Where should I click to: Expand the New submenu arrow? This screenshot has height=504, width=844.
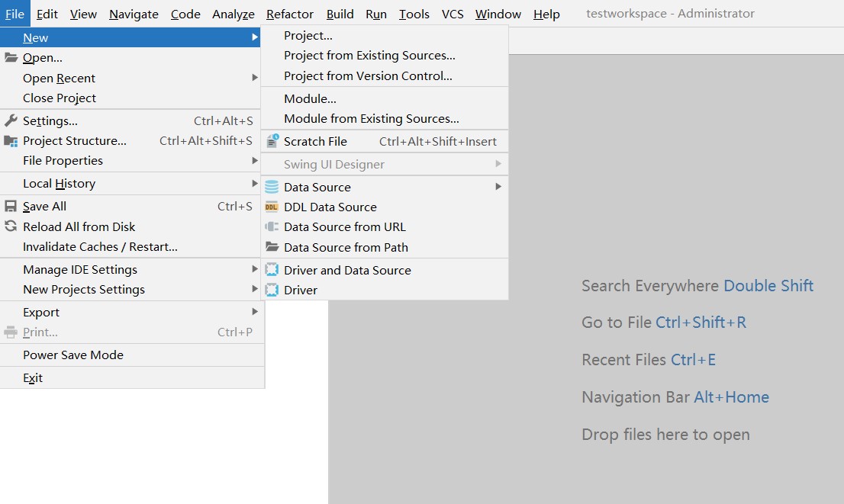coord(255,37)
